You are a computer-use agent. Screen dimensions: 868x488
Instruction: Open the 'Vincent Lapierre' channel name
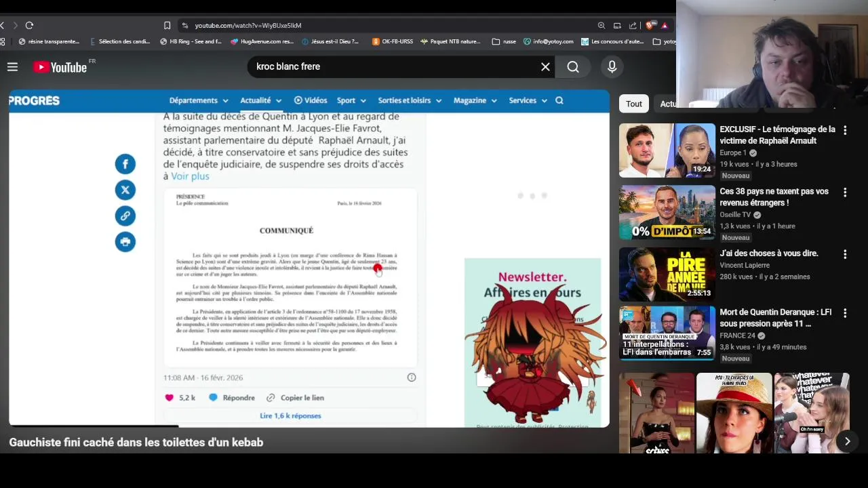click(x=745, y=265)
